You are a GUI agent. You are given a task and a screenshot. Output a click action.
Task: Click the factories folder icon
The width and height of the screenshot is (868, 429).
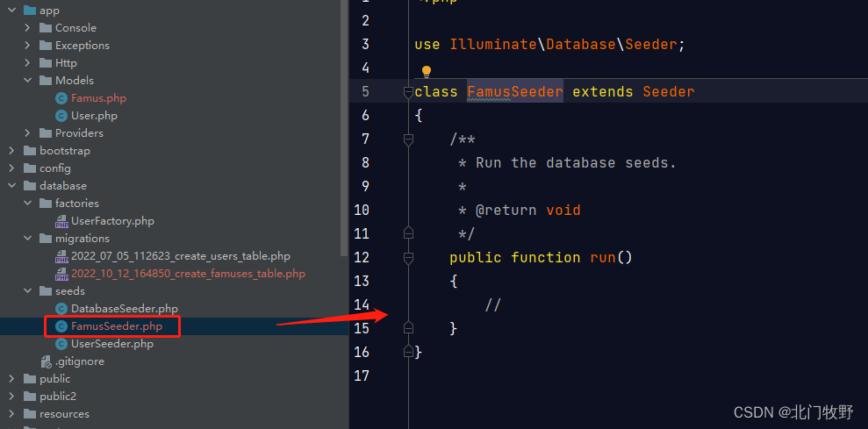[x=46, y=204]
